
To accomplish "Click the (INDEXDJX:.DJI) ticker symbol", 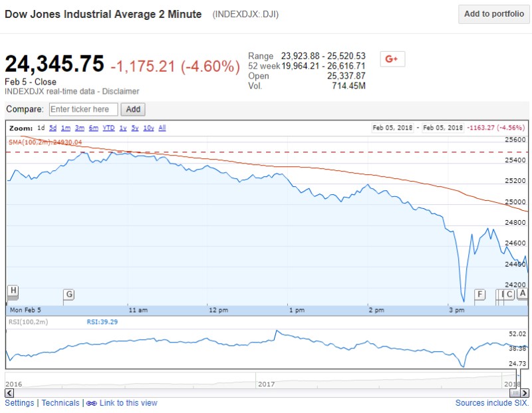I will click(x=245, y=15).
